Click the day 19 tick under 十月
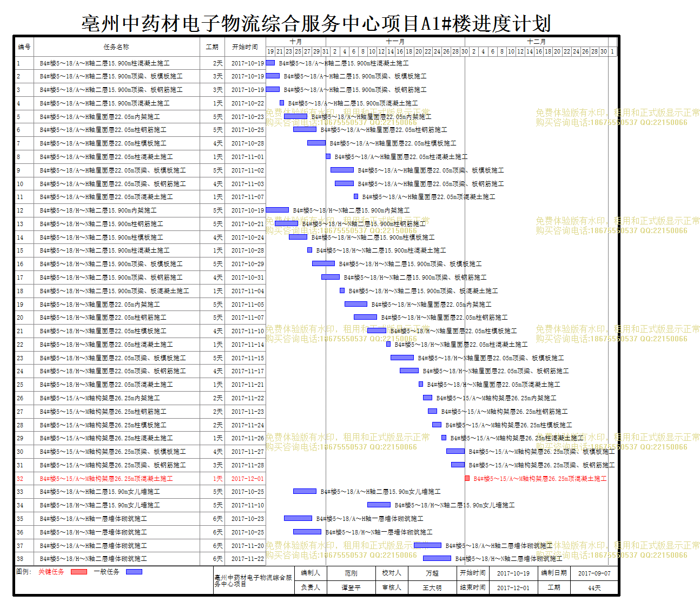 click(270, 51)
